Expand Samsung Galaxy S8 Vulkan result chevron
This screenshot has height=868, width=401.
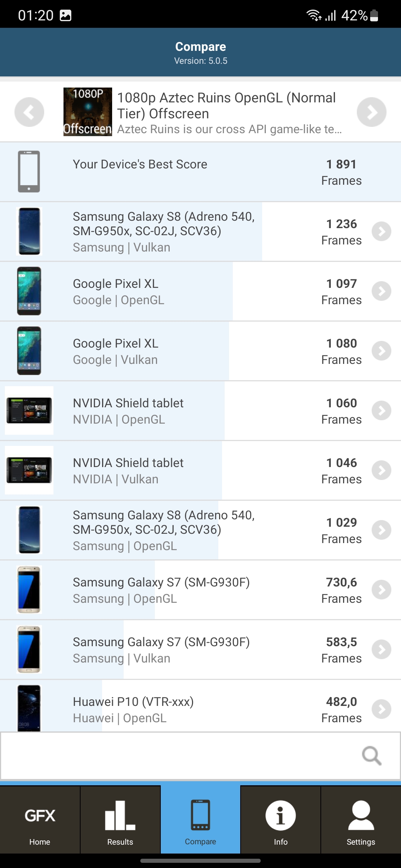click(381, 231)
